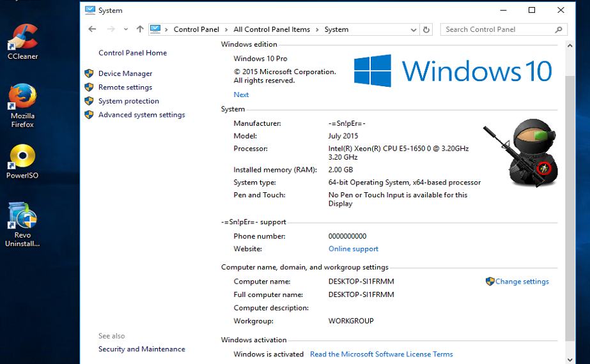Select the Windows is activated text
Image resolution: width=590 pixels, height=364 pixels.
pos(268,354)
